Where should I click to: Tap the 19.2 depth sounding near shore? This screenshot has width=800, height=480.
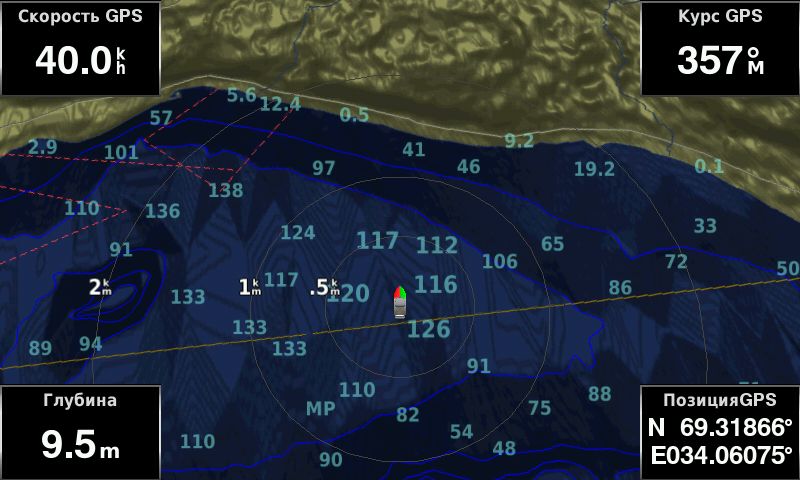(594, 169)
